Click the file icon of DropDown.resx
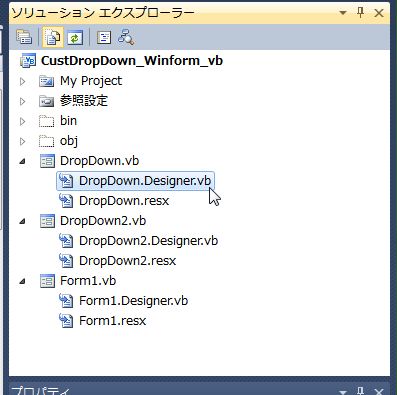 point(66,201)
